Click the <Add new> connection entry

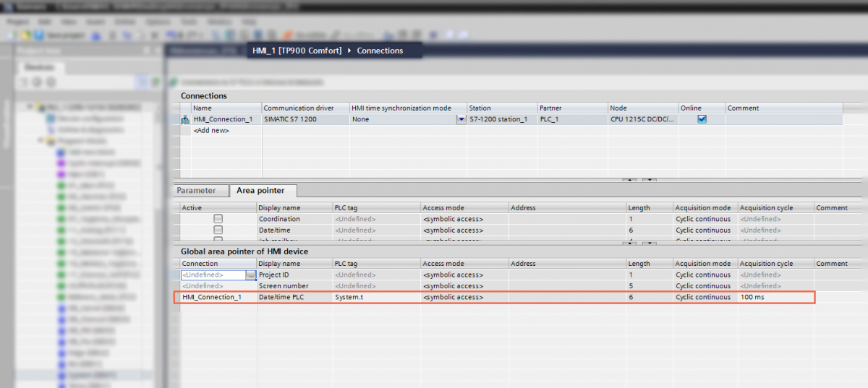pos(211,131)
